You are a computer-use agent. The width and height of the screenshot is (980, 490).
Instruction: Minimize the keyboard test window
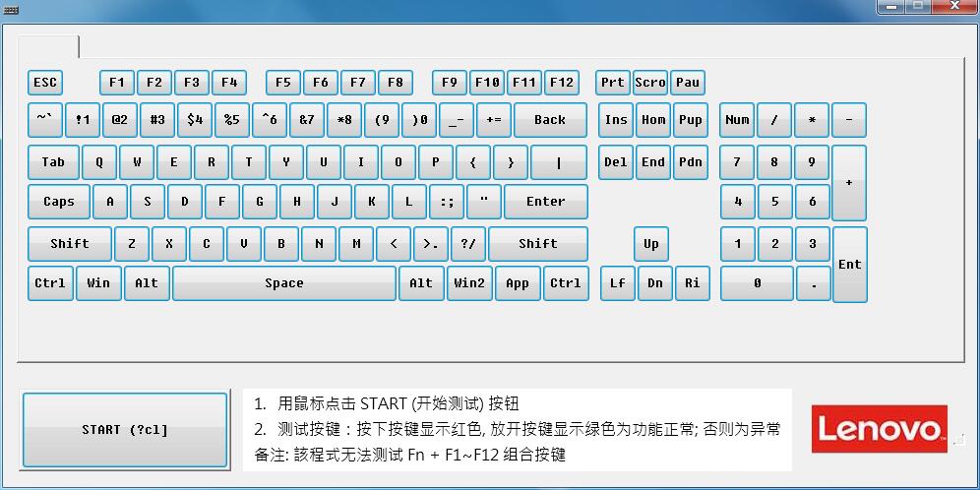point(890,6)
